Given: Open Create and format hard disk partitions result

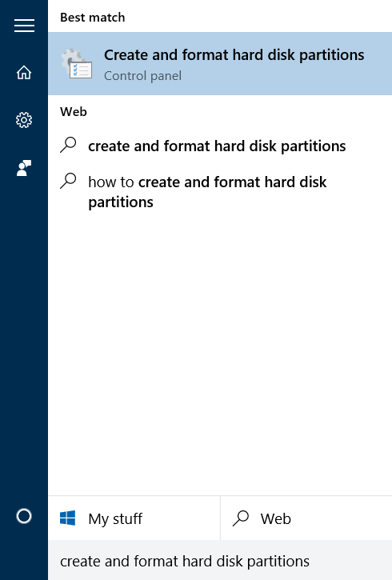Looking at the screenshot, I should coord(220,64).
